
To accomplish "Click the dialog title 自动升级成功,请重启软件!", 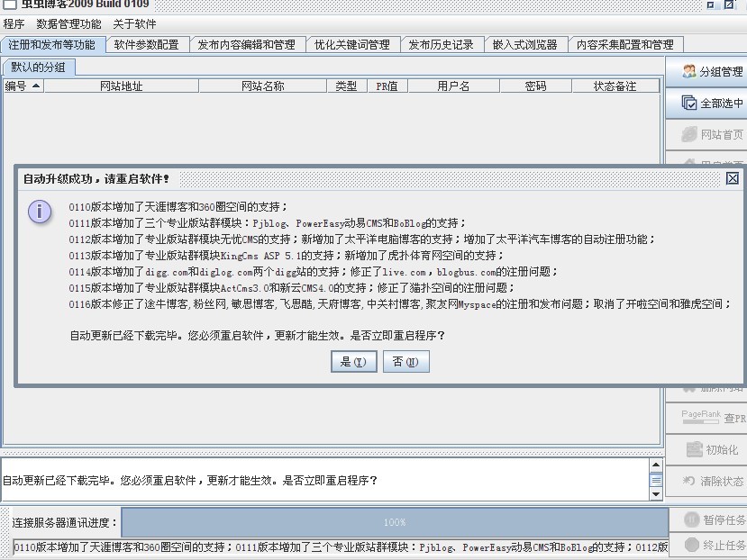I will [96, 178].
